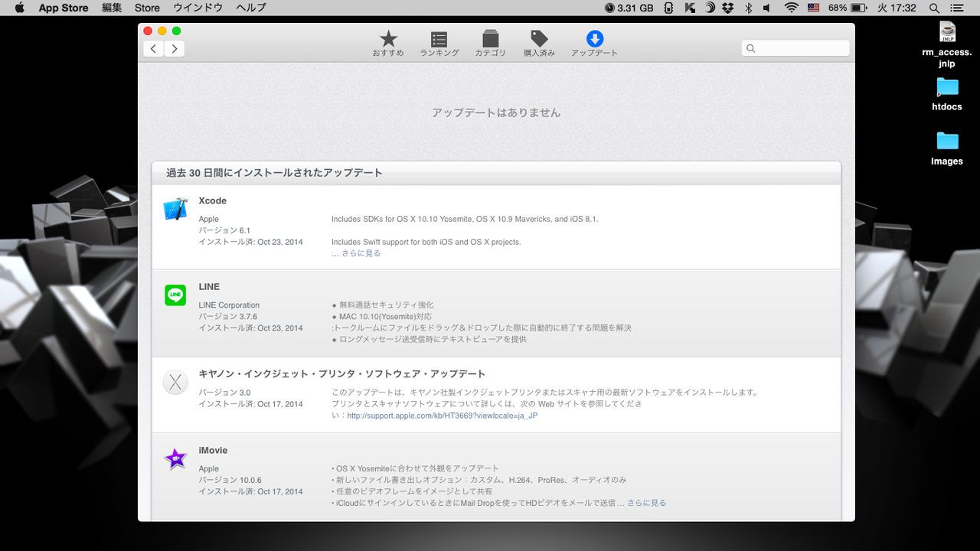
Task: Click the volume speaker icon
Action: tap(768, 8)
